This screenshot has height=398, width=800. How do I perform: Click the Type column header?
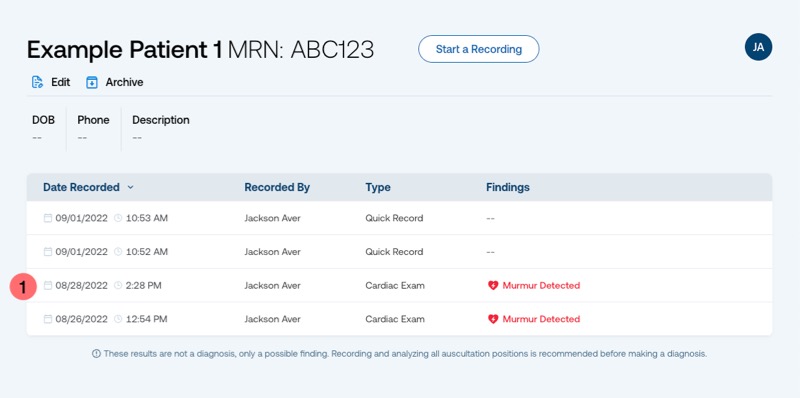(x=378, y=187)
